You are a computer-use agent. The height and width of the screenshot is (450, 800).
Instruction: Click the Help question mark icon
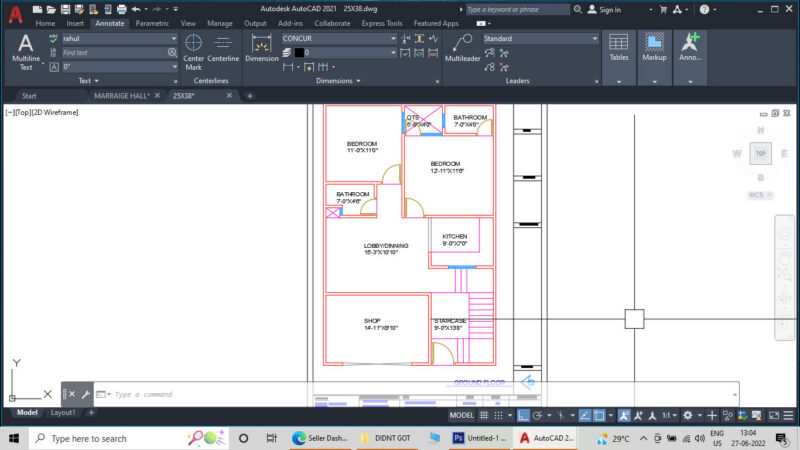704,9
